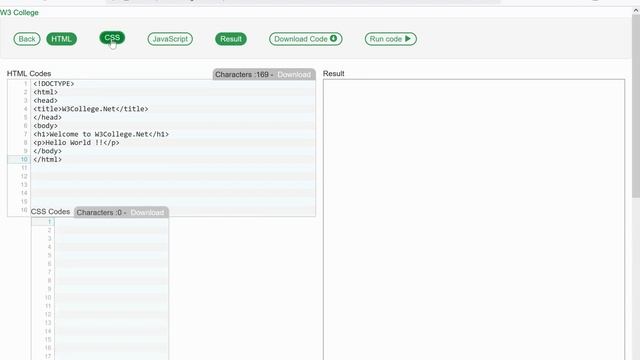Toggle the Result panel button
Viewport: 640px width, 360px height.
(x=231, y=39)
